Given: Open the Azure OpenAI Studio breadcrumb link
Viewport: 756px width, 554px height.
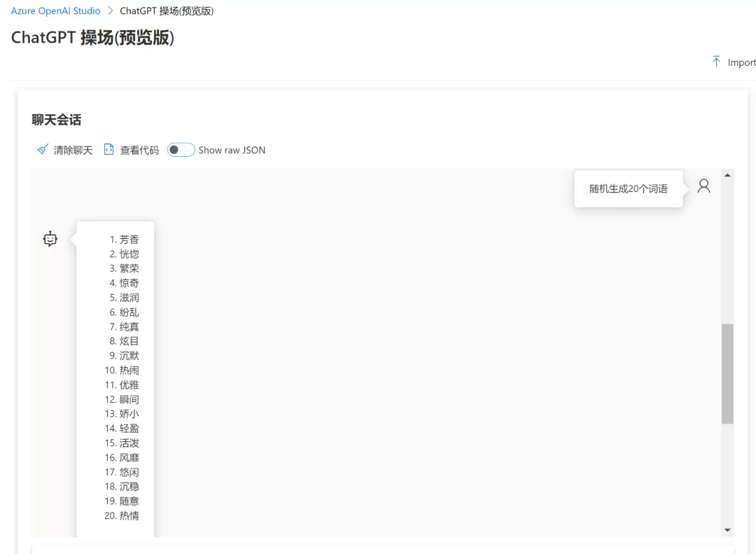Looking at the screenshot, I should [56, 11].
